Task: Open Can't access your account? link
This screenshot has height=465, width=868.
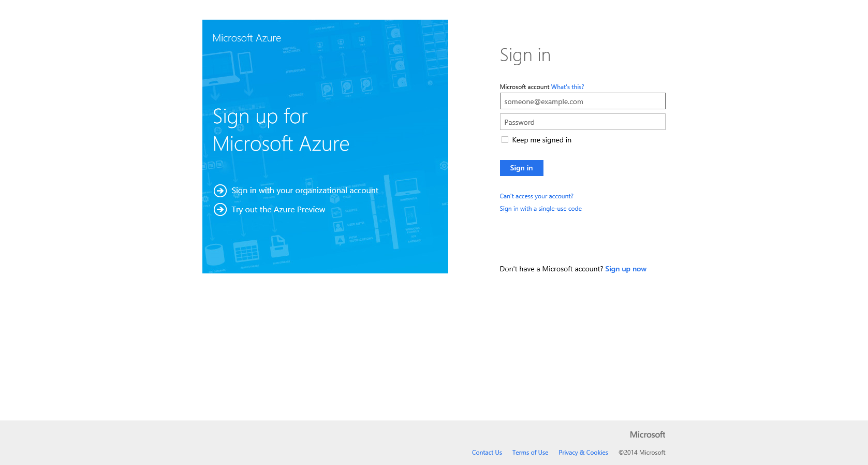Action: (536, 196)
